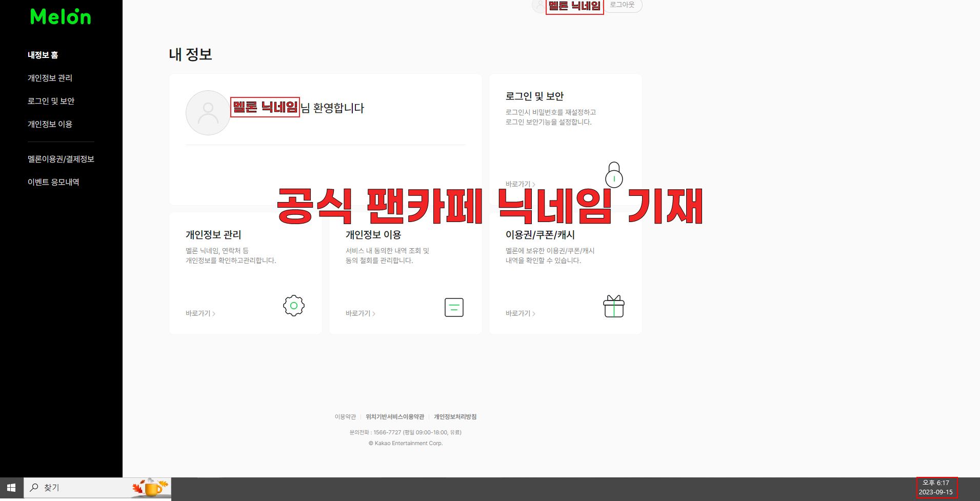This screenshot has width=980, height=501.
Task: Click the 로그아웃 button at the top
Action: 622,5
